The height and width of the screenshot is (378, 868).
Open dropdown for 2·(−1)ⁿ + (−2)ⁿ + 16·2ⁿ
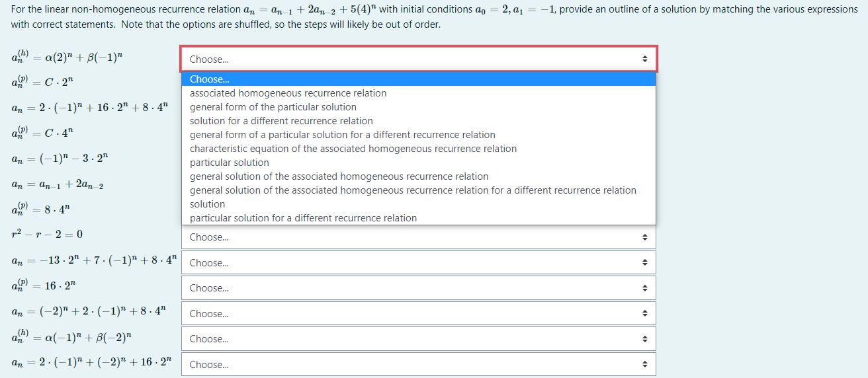419,364
